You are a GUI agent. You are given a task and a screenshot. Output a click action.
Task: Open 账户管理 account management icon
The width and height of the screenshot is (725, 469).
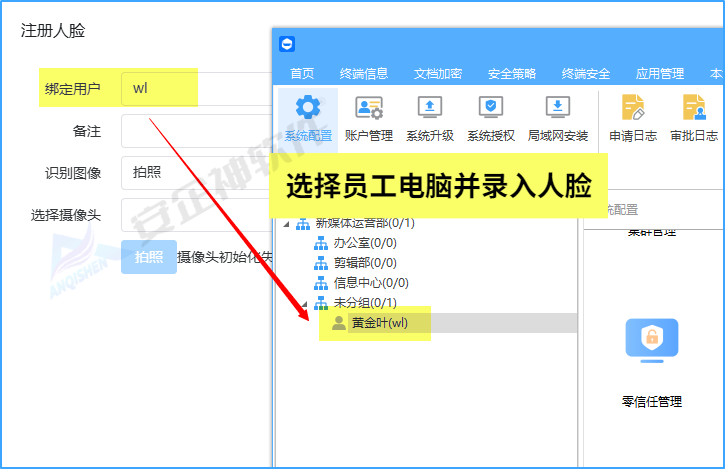coord(369,107)
